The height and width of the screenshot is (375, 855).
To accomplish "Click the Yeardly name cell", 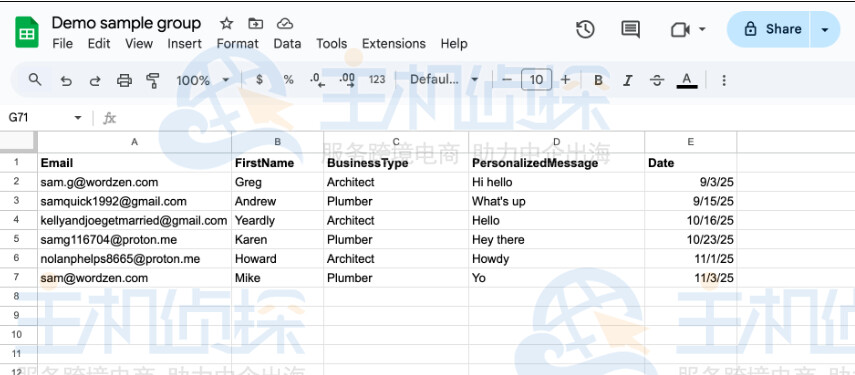I will 278,220.
